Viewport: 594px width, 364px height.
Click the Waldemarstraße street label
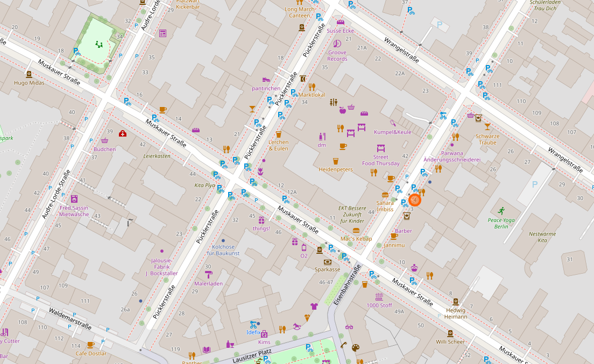70,319
